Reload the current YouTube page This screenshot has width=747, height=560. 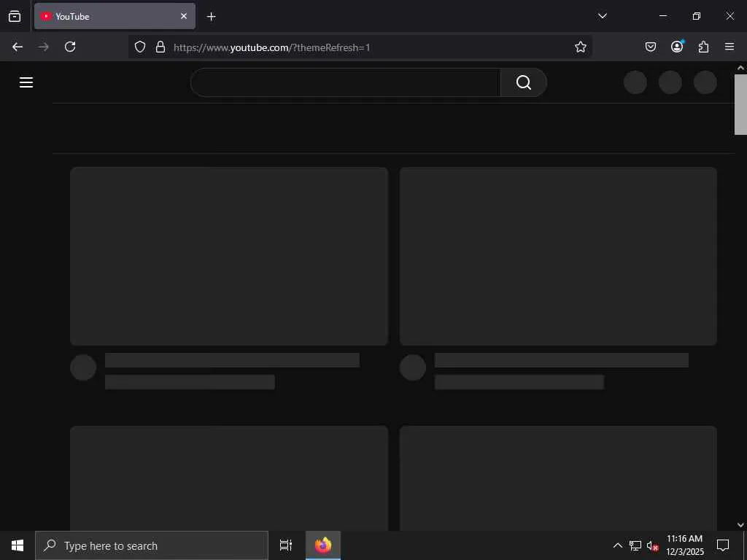(70, 47)
